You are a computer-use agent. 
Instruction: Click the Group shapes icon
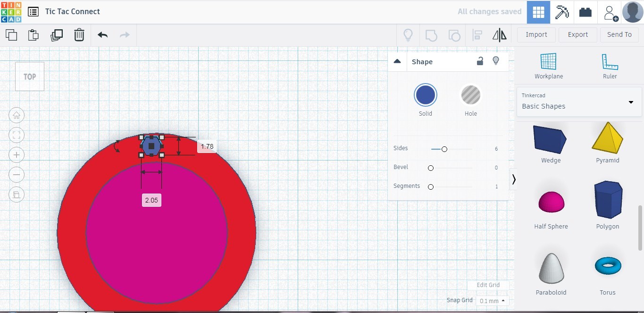pyautogui.click(x=431, y=35)
